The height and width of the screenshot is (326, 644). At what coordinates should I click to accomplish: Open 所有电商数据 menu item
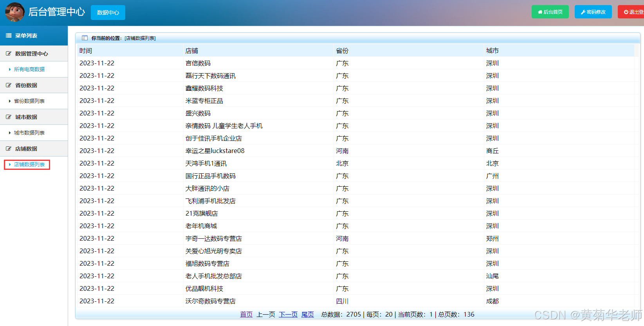point(29,69)
